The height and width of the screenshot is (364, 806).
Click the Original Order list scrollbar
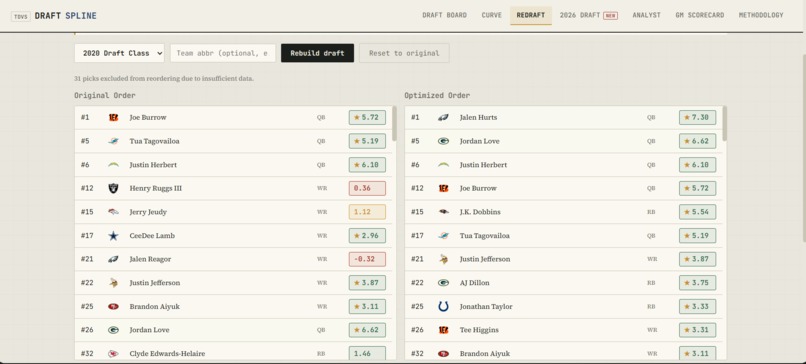click(x=394, y=123)
